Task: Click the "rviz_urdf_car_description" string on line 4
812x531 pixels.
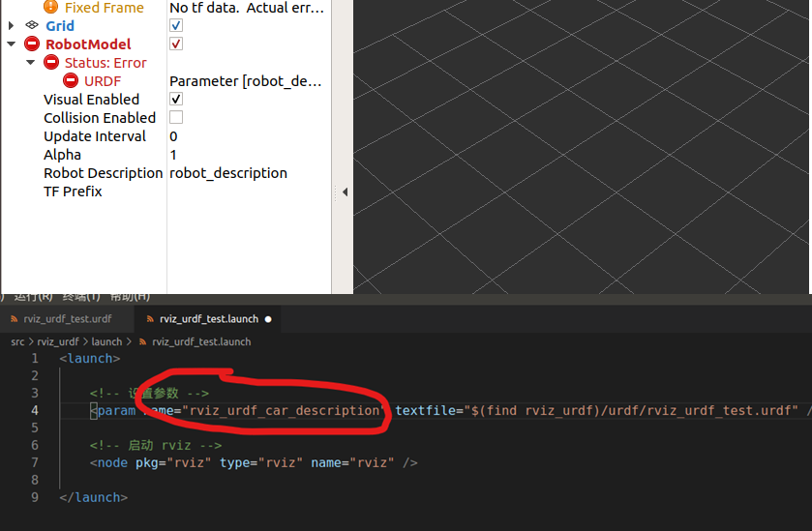Action: click(285, 411)
